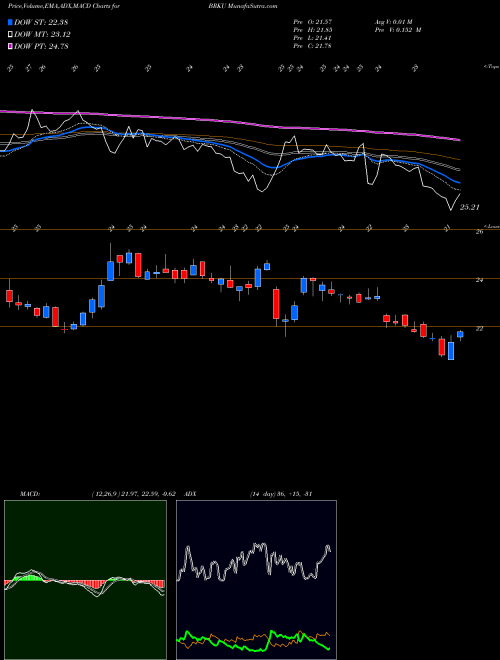The width and height of the screenshot is (500, 660).
Task: Click the BRKU MunafaSutra.com title text
Action: (x=242, y=6)
